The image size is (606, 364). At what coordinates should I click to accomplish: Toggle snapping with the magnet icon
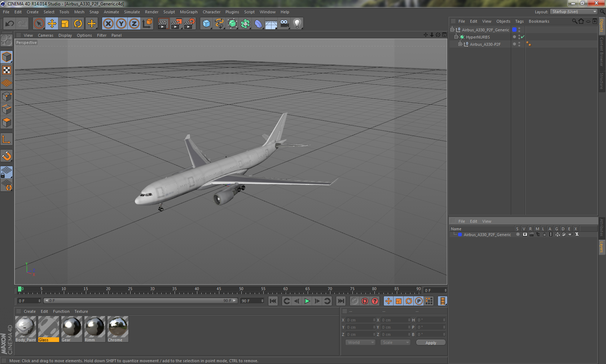pyautogui.click(x=6, y=156)
